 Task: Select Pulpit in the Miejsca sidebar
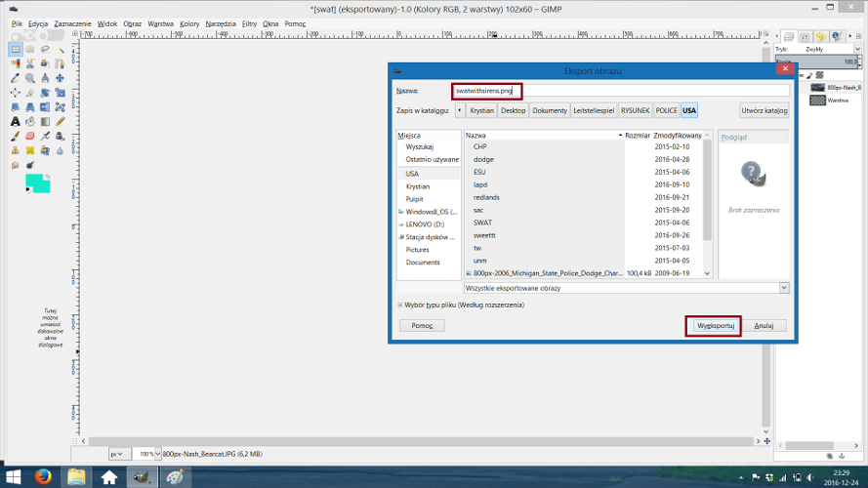pos(415,199)
